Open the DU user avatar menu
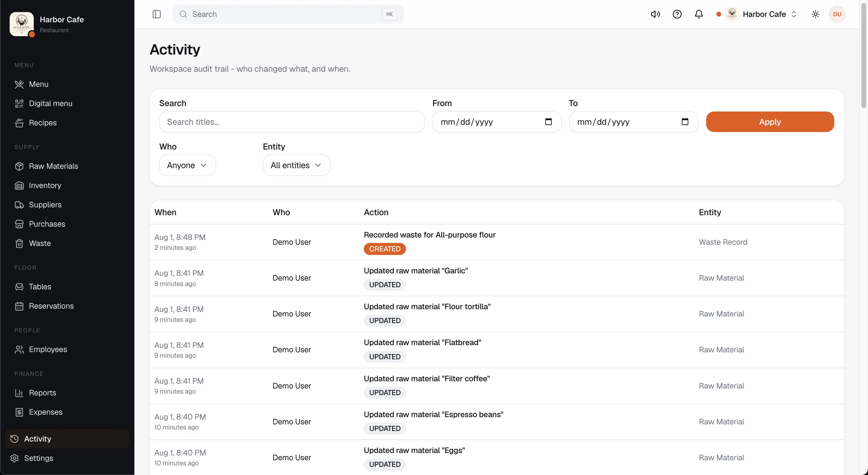This screenshot has width=868, height=475. pos(837,14)
